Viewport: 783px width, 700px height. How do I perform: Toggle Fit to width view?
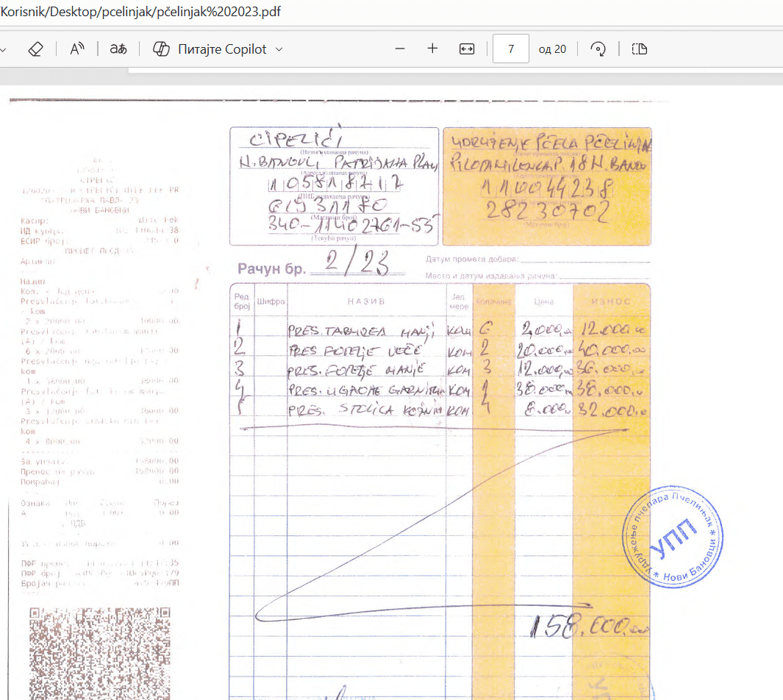467,49
